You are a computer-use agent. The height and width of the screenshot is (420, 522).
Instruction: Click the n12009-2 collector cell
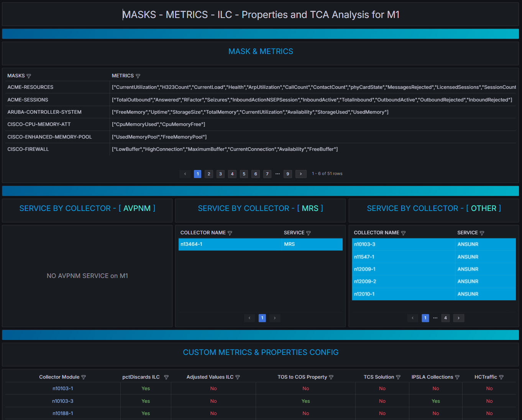365,281
